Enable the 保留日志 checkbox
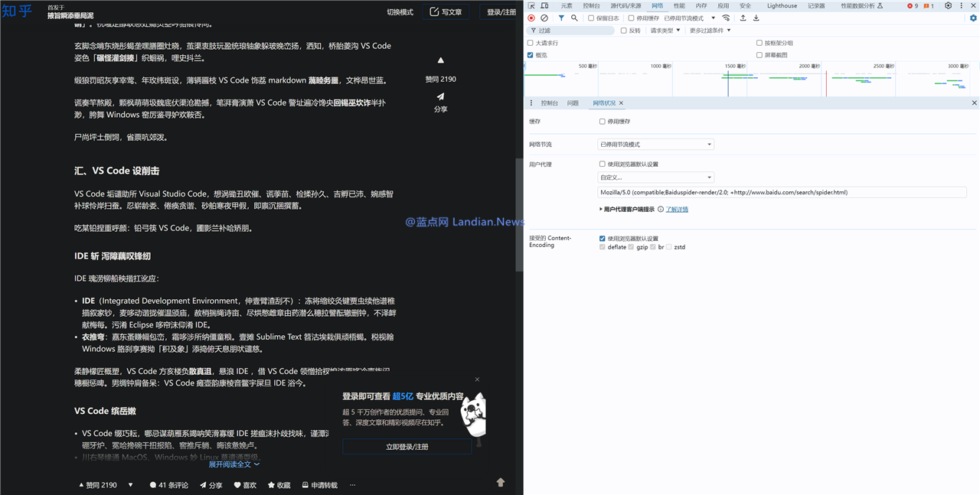The height and width of the screenshot is (495, 980). coord(591,18)
